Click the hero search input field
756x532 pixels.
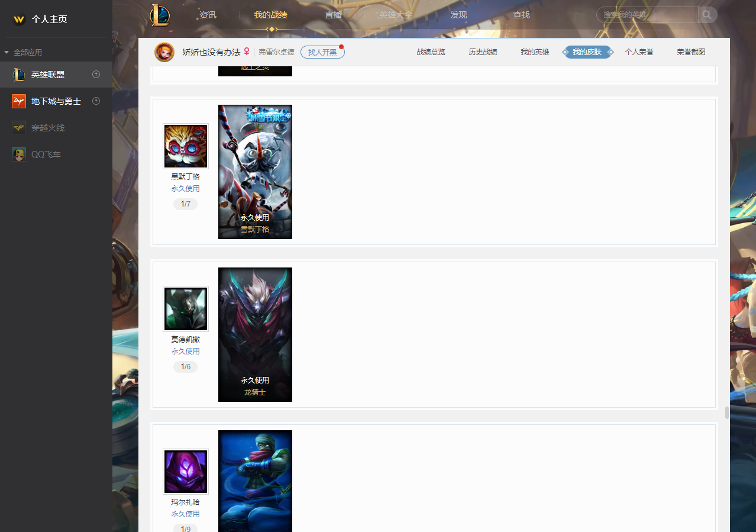(647, 15)
